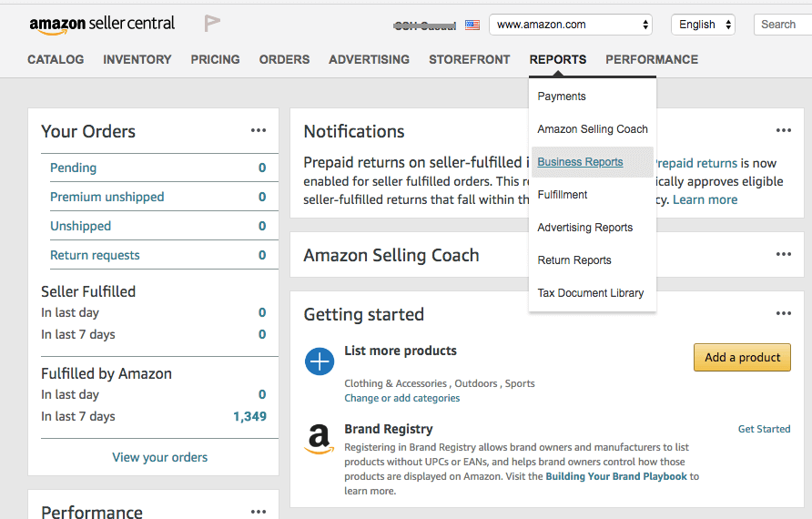Open the CATALOG menu

click(56, 59)
